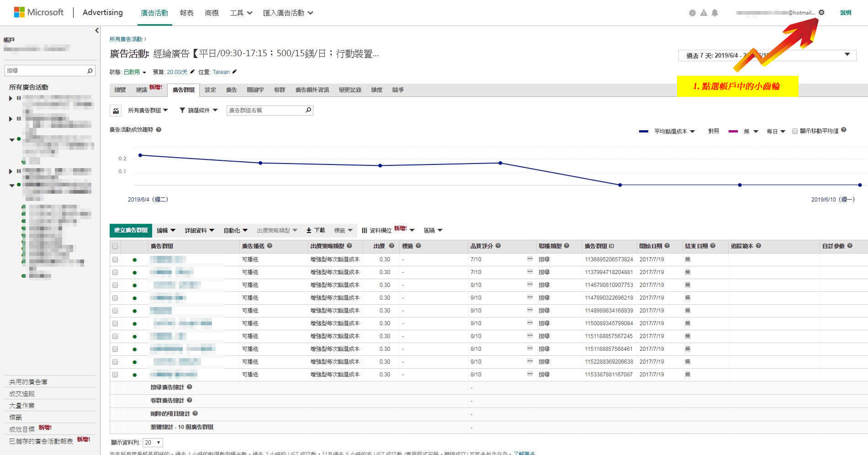868x455 pixels.
Task: Open the rows-per-page dropdown showing 20
Action: (x=153, y=442)
